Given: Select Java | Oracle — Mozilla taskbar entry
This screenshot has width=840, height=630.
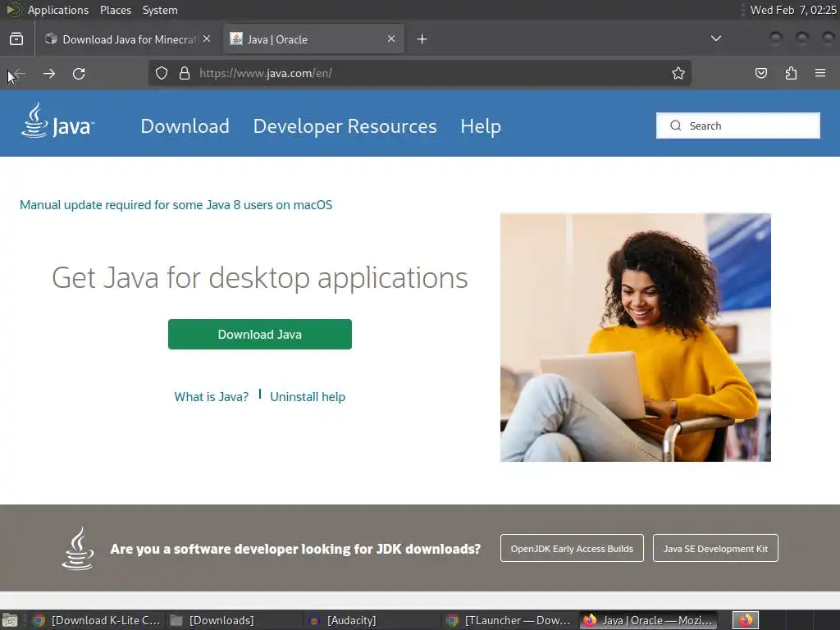Looking at the screenshot, I should coord(648,620).
